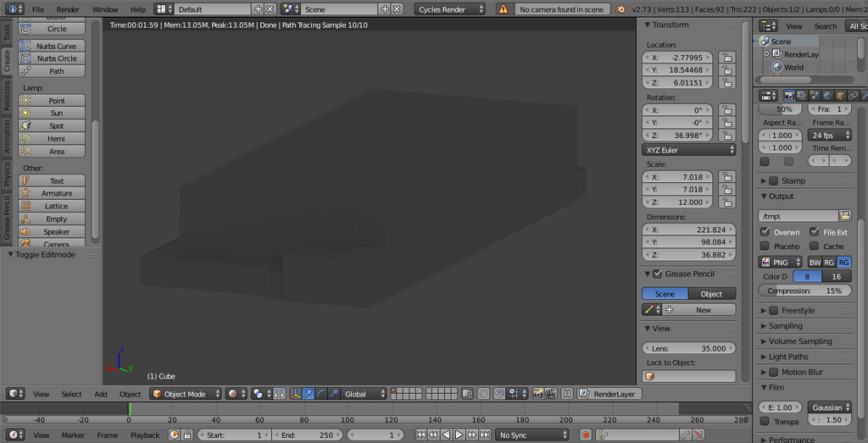Add a Speaker object
This screenshot has height=443, width=868.
52,232
